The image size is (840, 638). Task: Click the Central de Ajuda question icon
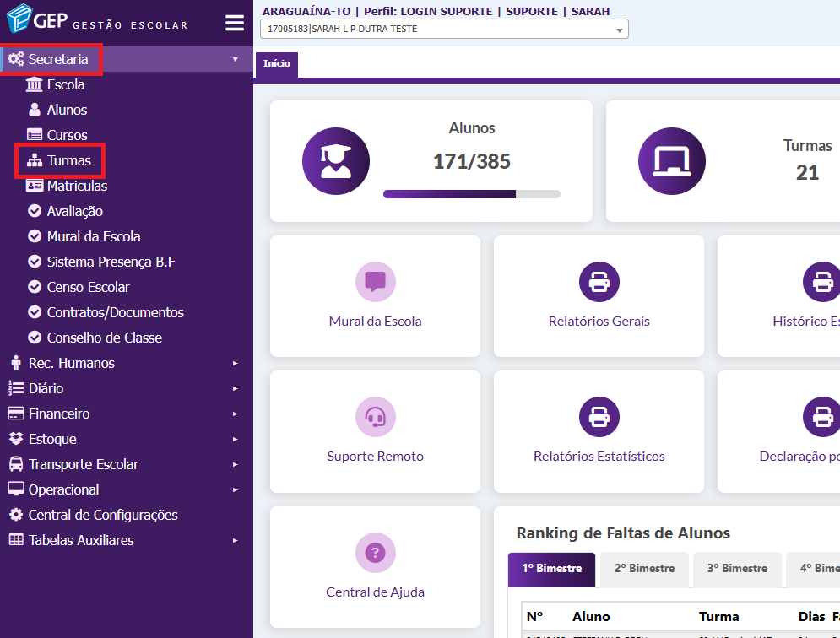(375, 553)
